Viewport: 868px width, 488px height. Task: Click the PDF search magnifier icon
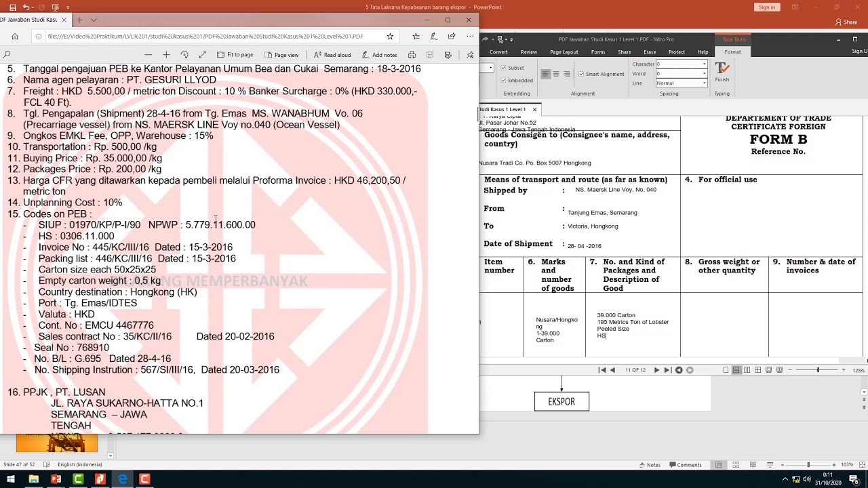pyautogui.click(x=7, y=55)
